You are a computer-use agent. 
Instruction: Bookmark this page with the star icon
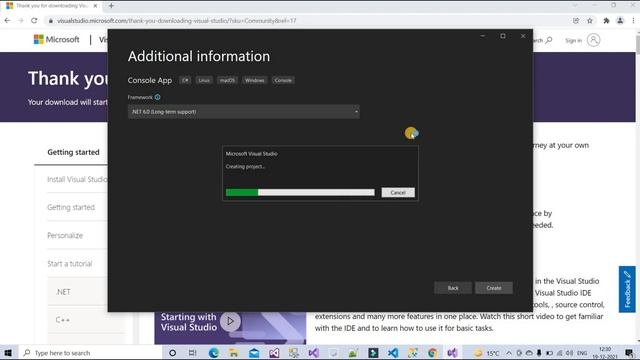coord(590,20)
